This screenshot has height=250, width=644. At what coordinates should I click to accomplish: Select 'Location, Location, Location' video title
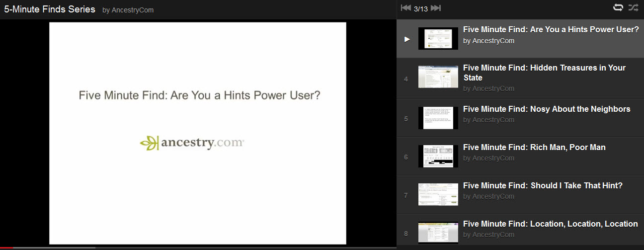550,224
